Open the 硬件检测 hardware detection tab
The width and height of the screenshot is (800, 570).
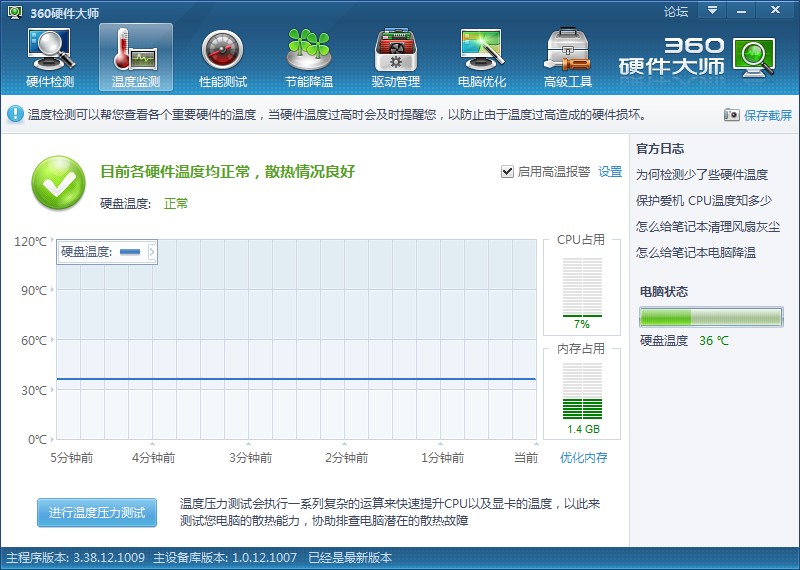[50, 58]
